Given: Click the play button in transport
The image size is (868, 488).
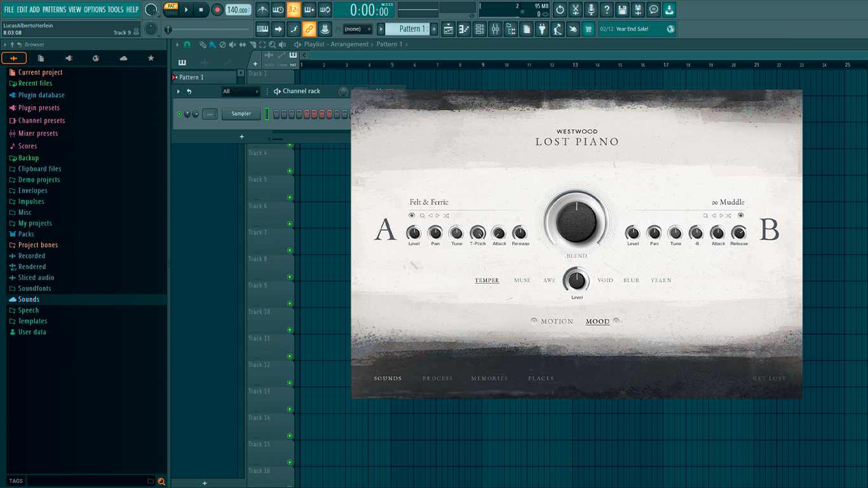Looking at the screenshot, I should pyautogui.click(x=186, y=10).
